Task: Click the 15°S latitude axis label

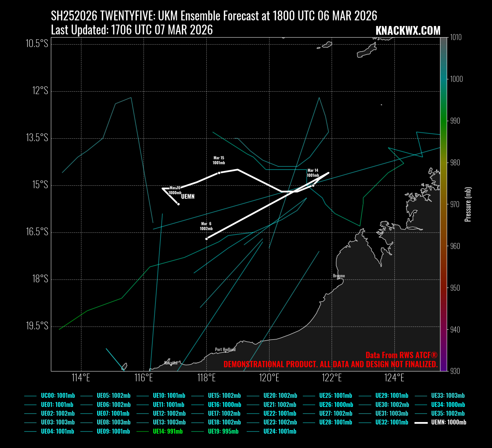Action: (x=40, y=185)
